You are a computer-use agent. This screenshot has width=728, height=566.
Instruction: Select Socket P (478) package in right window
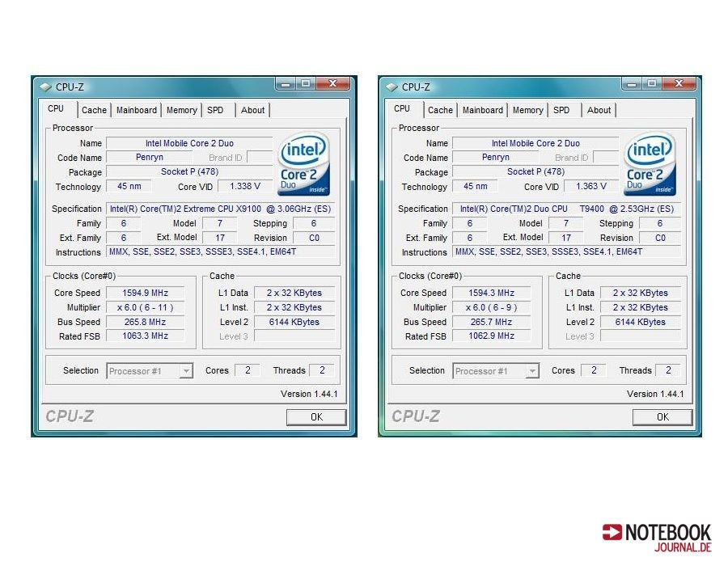coord(535,171)
